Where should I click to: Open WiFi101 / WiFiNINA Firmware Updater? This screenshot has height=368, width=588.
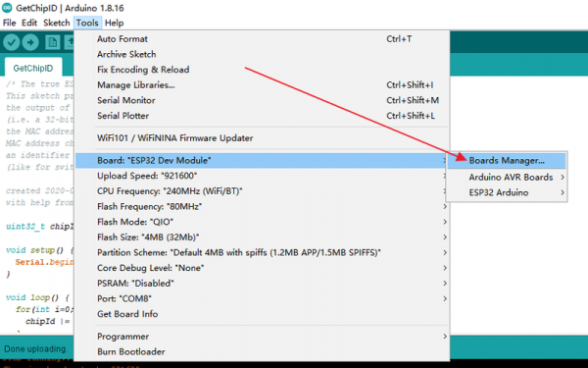coord(262,137)
